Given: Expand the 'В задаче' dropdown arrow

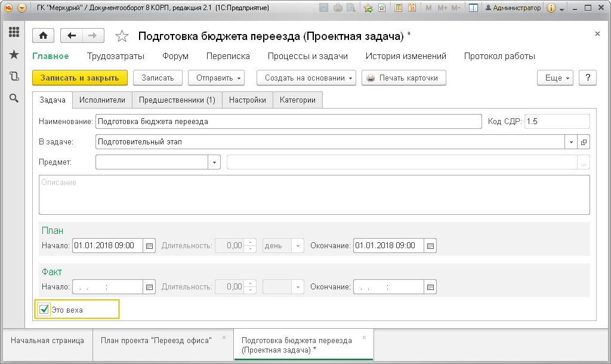Looking at the screenshot, I should tap(571, 142).
